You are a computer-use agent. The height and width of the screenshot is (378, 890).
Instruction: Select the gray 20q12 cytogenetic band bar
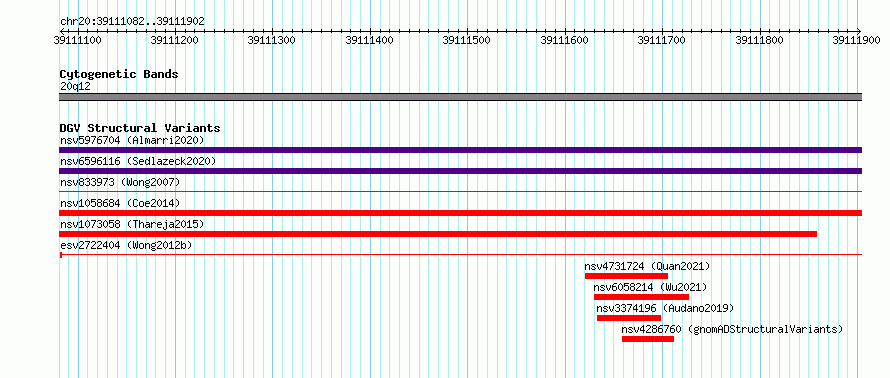(x=460, y=97)
